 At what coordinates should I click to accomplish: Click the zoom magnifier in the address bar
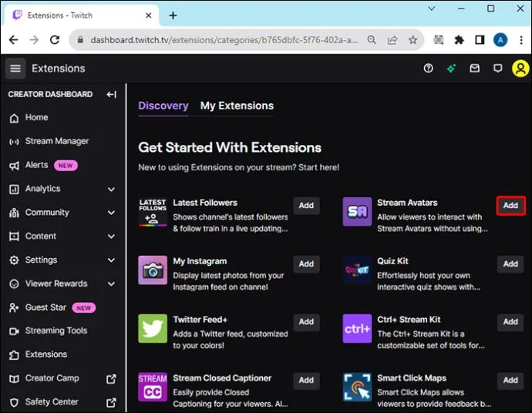click(372, 40)
